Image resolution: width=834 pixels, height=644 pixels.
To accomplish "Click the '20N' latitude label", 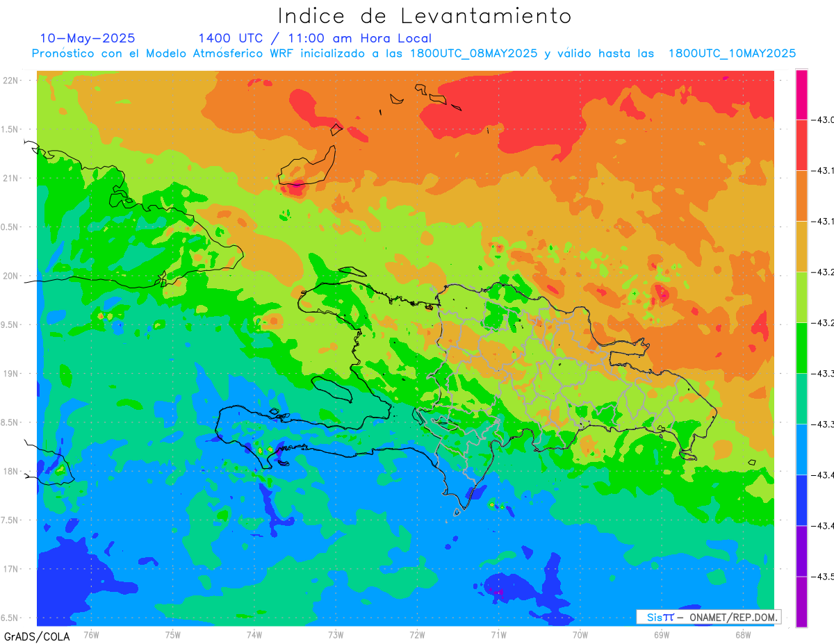I will tap(10, 276).
